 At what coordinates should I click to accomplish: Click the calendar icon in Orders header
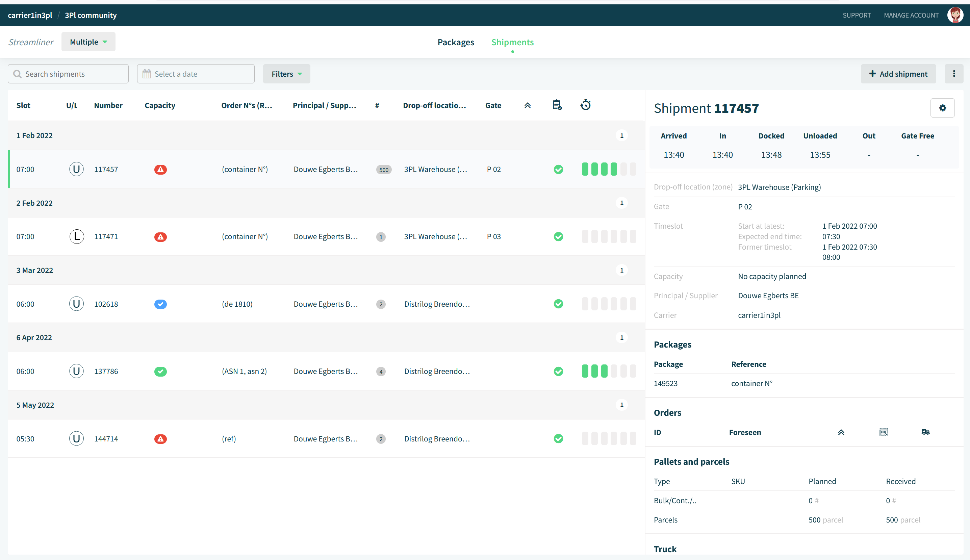tap(884, 432)
